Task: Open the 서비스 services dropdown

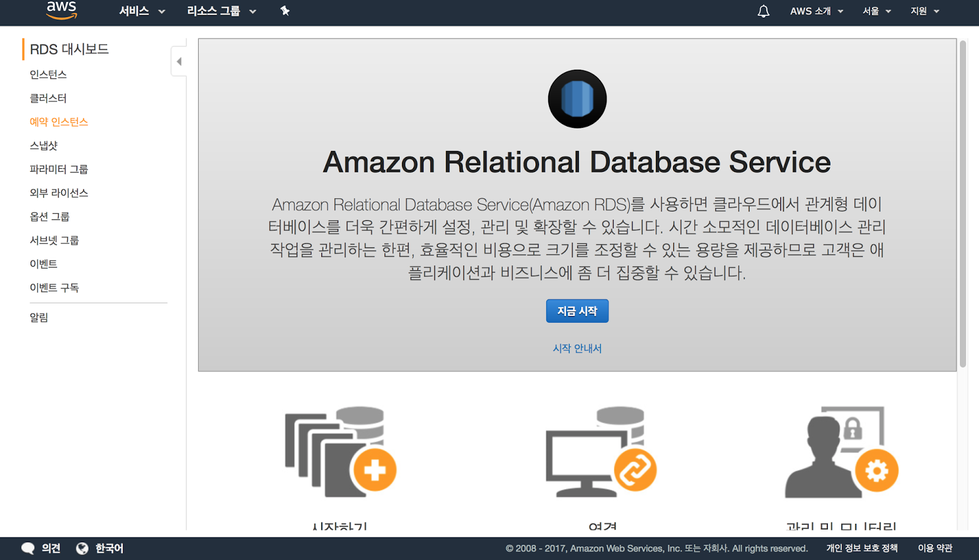Action: 142,11
